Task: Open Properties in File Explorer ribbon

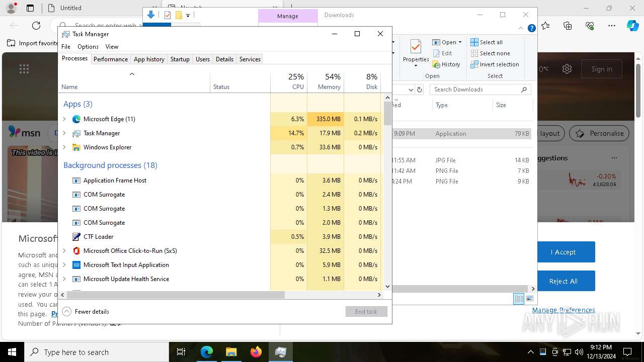Action: [x=416, y=53]
